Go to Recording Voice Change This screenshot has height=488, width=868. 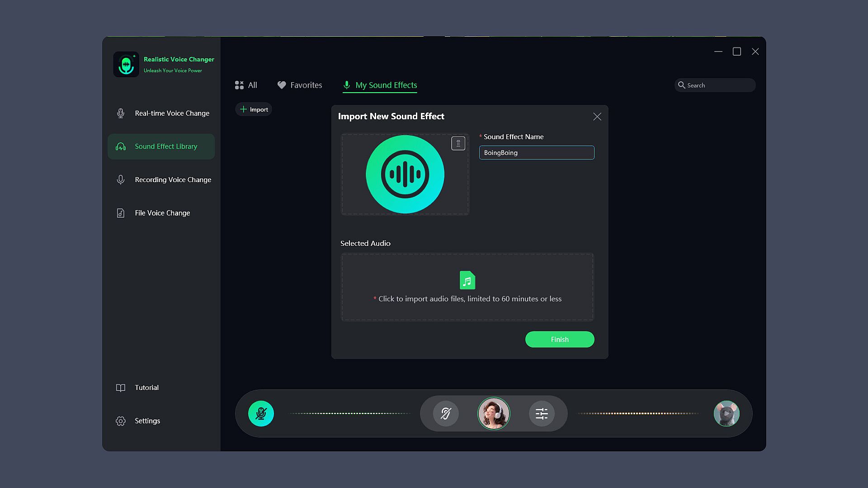click(173, 179)
